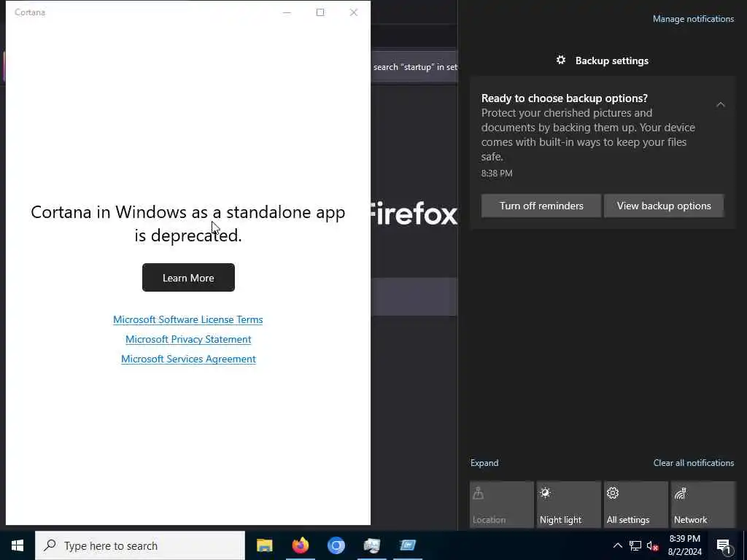Open the Network quick action tile

(x=703, y=505)
